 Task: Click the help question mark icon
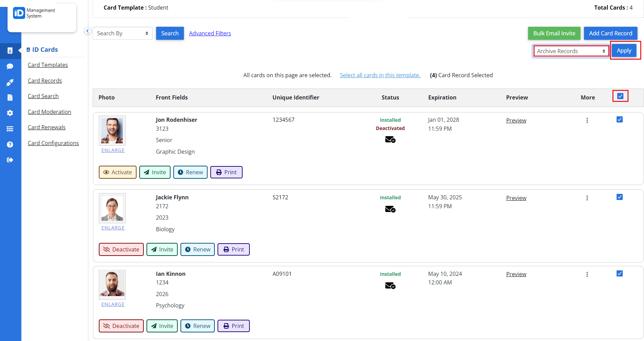click(10, 144)
